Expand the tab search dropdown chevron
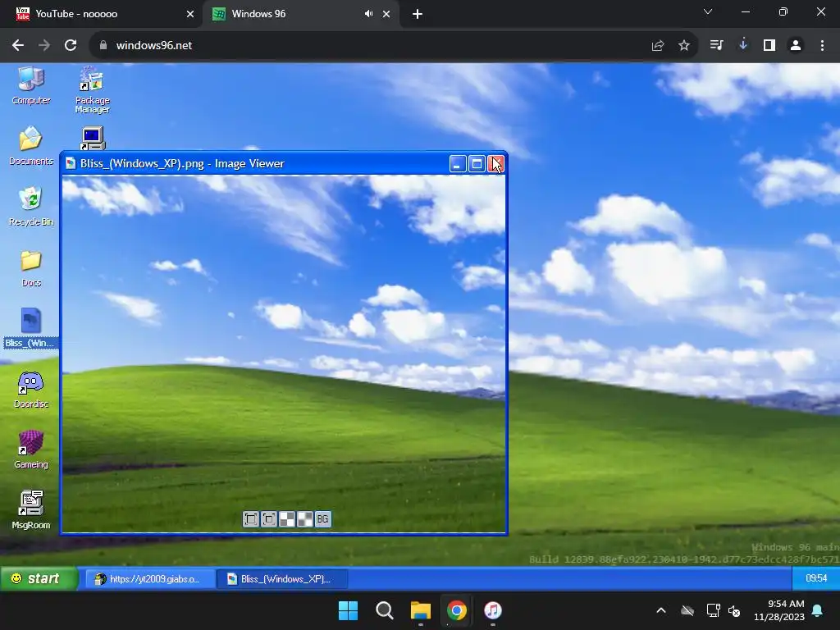This screenshot has height=630, width=840. coord(708,11)
